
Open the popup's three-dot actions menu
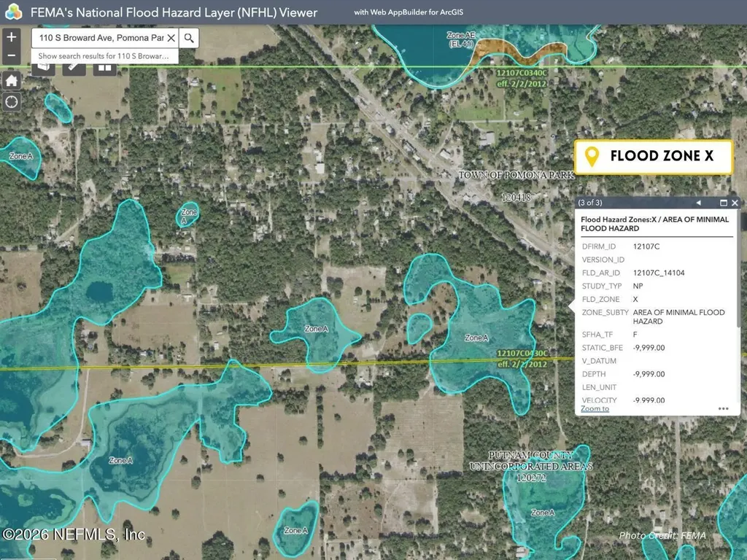coord(723,408)
